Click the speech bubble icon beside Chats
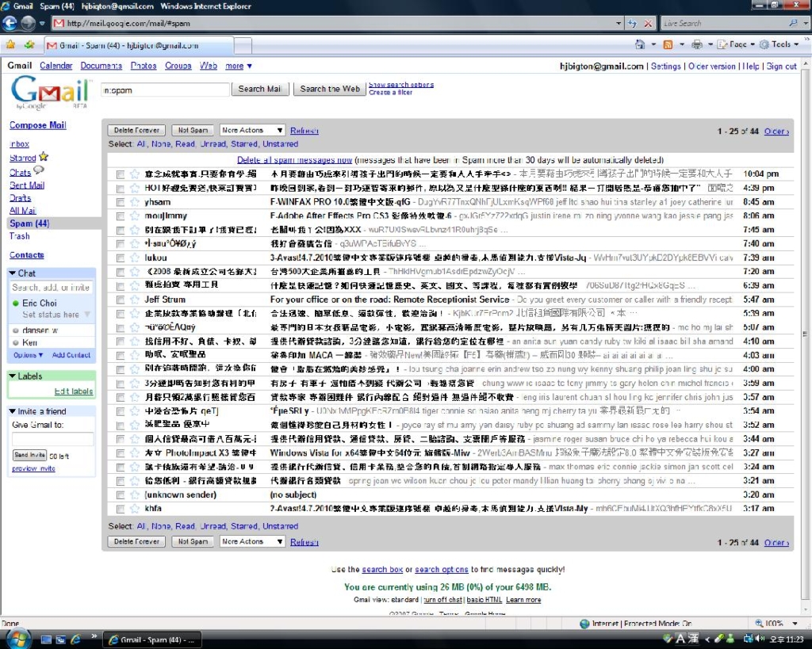 click(x=39, y=170)
